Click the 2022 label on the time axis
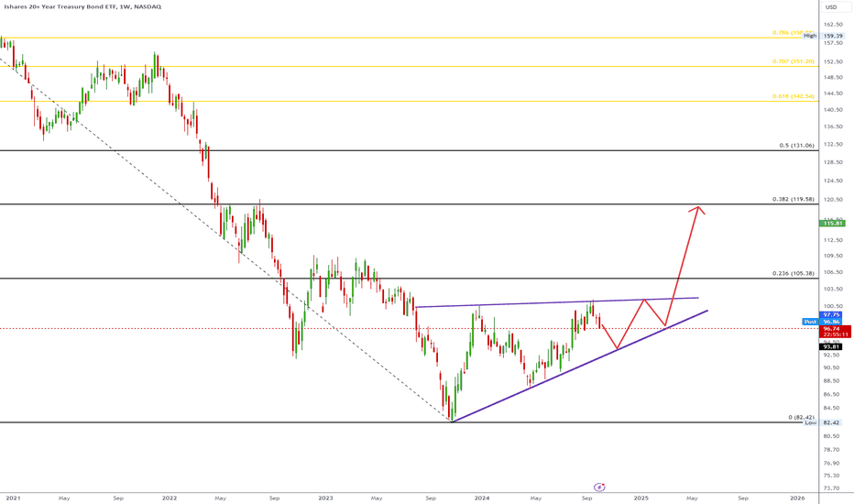 [170, 498]
